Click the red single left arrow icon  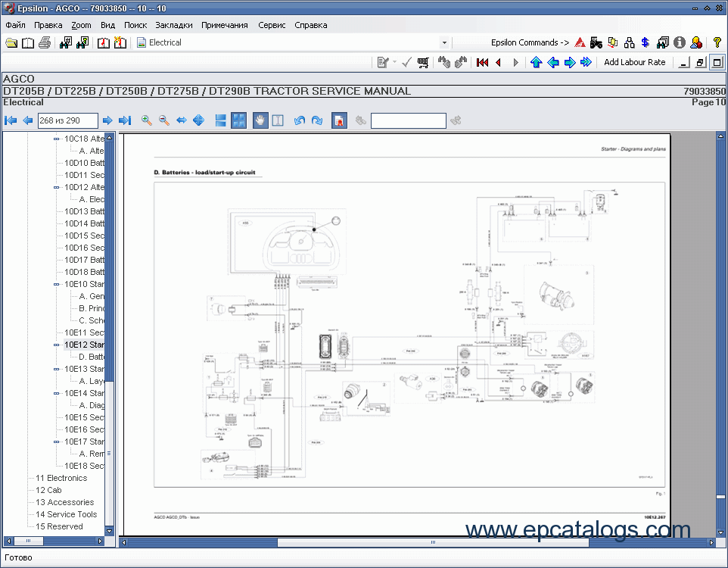pyautogui.click(x=499, y=63)
